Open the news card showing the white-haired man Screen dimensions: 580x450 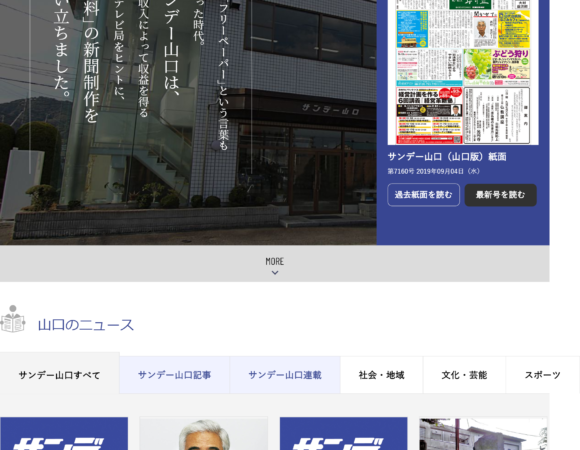[x=203, y=434]
